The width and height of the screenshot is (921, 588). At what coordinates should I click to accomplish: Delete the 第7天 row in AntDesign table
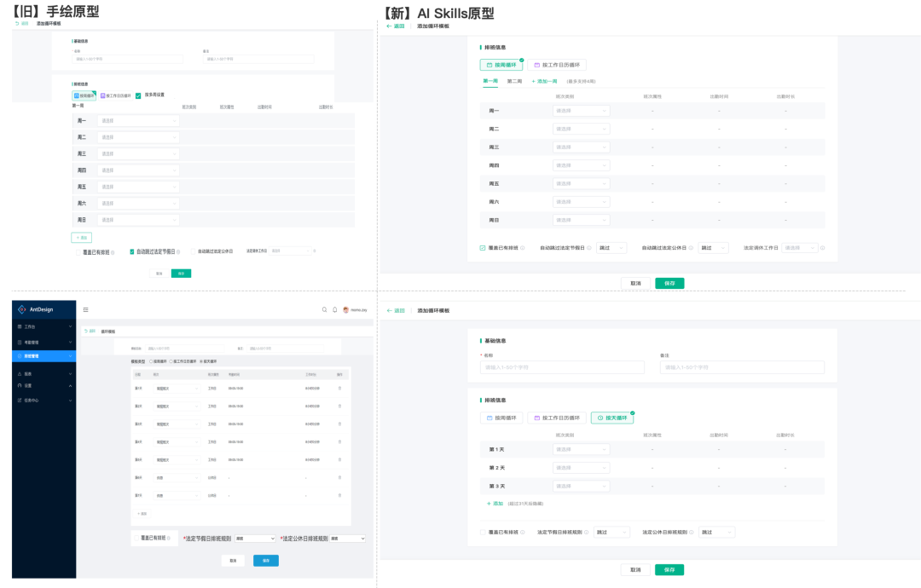tap(339, 495)
